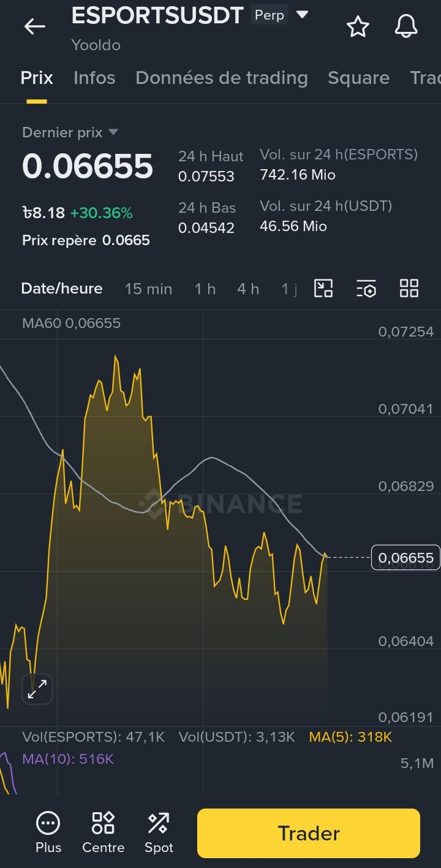Add ESPORTSUSDT to favorites with star
Screen dimensions: 441x868
click(358, 27)
